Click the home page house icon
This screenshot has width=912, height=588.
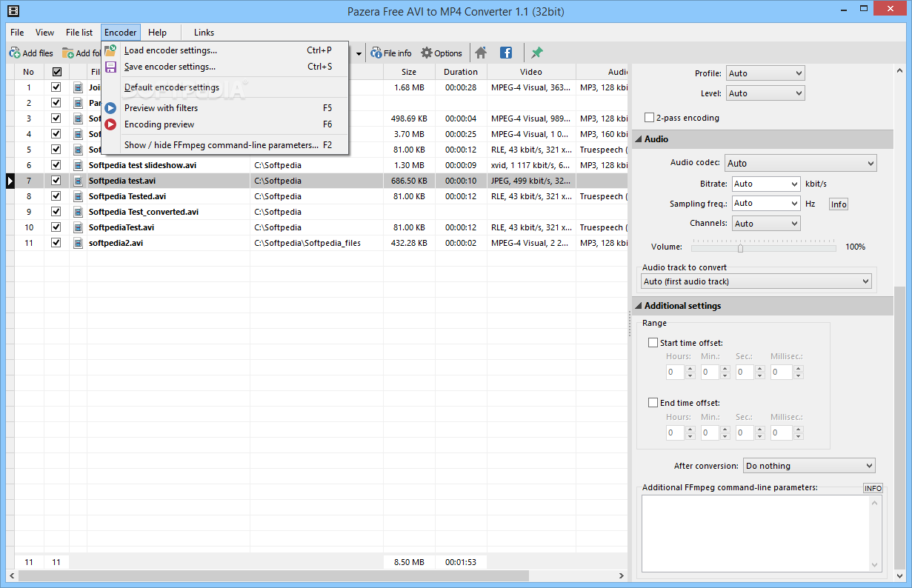481,53
